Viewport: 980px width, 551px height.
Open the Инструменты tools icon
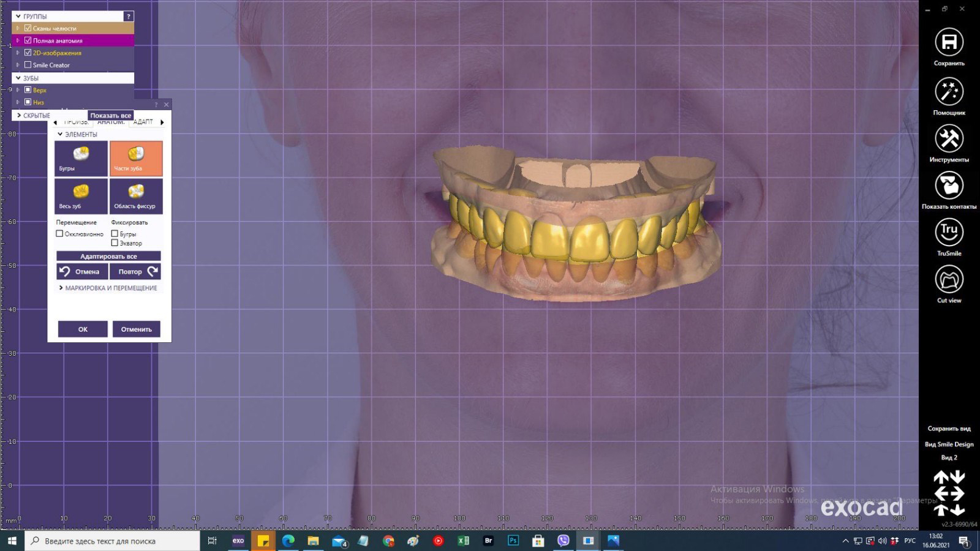pyautogui.click(x=949, y=139)
